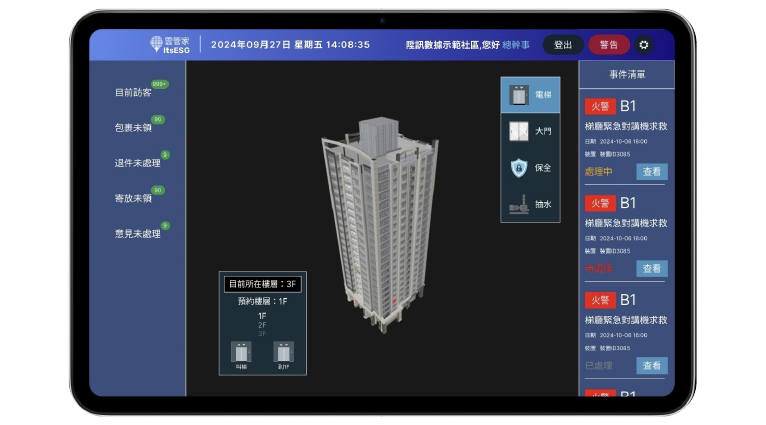This screenshot has height=425, width=766.
Task: Click 查看 on the 處理中 event
Action: point(651,172)
